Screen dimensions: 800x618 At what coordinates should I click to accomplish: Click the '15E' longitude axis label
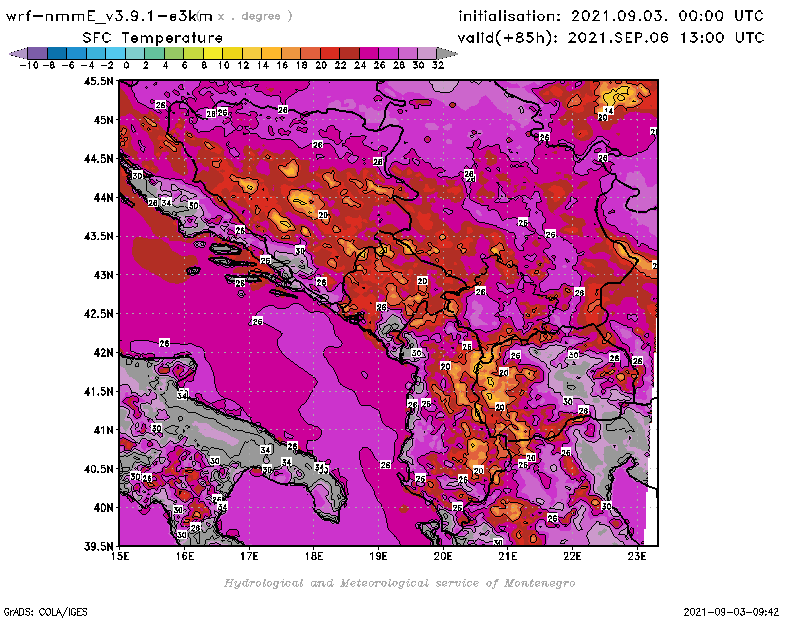(x=120, y=556)
